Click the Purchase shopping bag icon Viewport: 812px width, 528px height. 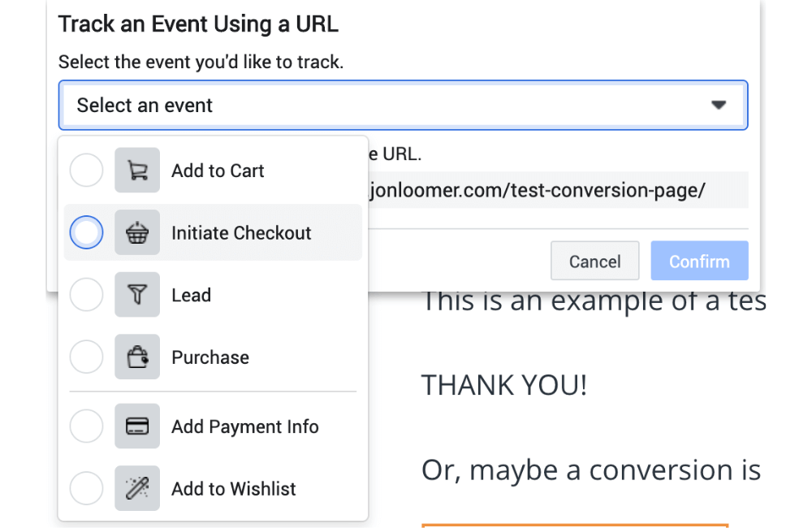coord(136,357)
